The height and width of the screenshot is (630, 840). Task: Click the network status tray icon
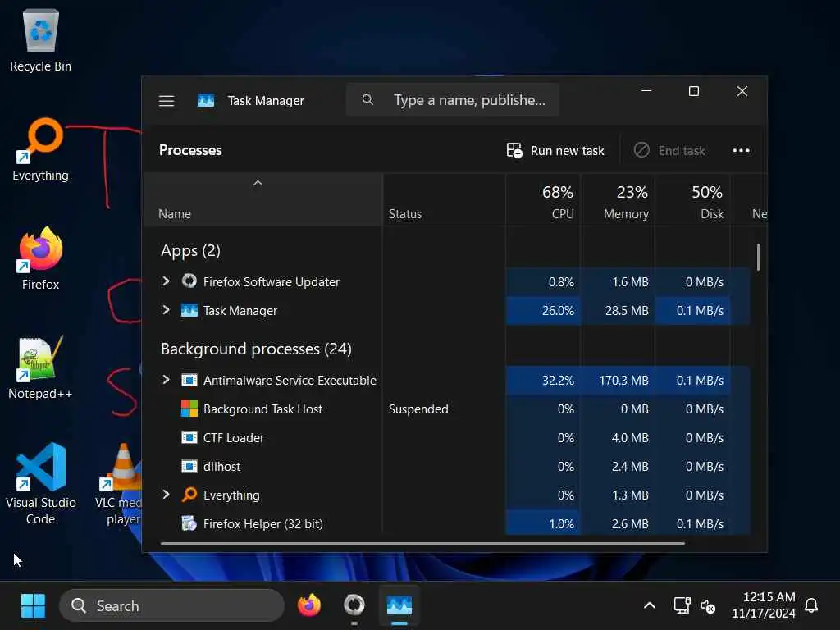(682, 606)
